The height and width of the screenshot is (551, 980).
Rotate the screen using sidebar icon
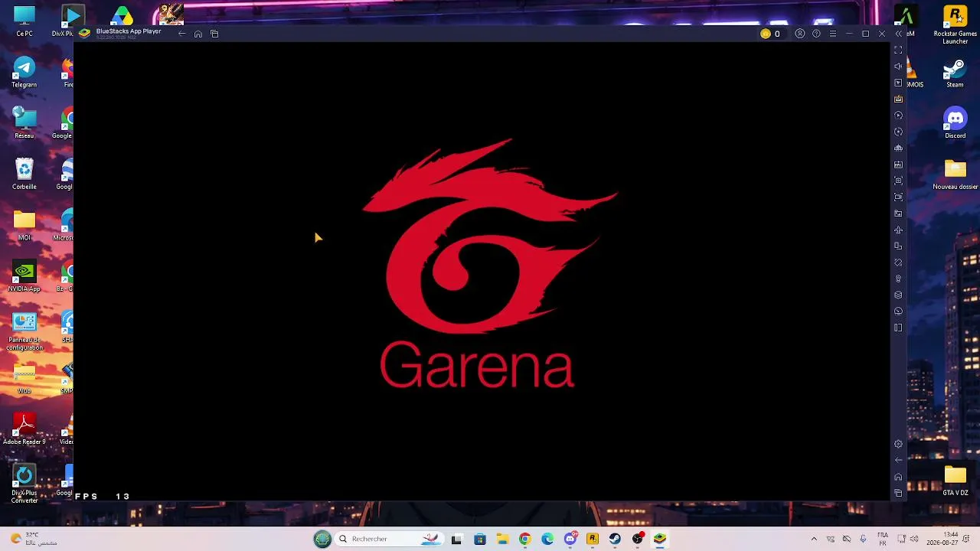899,262
